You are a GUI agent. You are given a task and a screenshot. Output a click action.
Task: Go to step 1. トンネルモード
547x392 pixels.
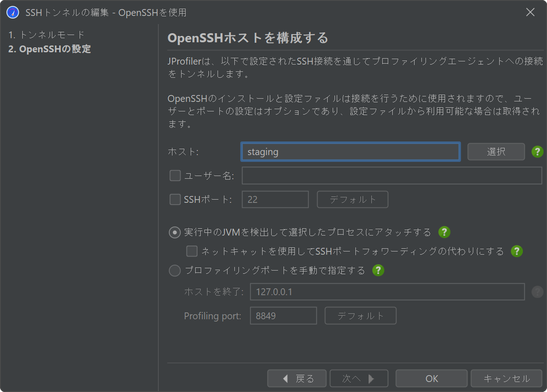click(46, 35)
